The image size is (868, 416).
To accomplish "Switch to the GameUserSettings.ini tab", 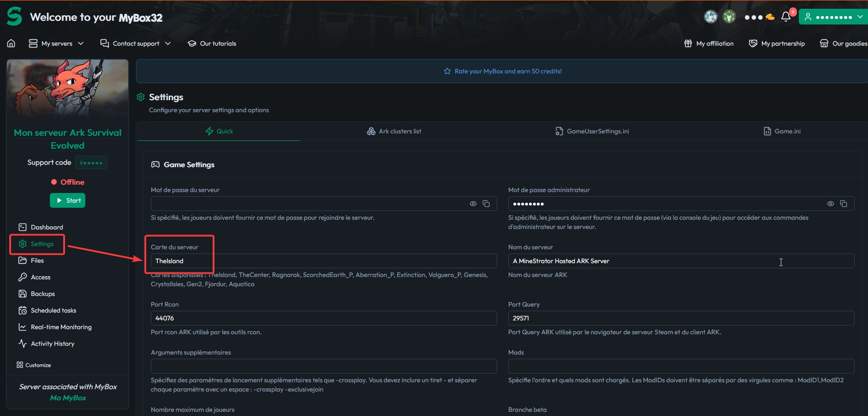I will coord(592,132).
